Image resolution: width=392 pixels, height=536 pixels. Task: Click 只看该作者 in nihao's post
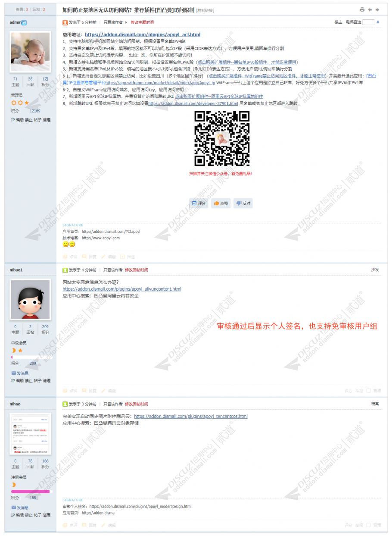(113, 404)
